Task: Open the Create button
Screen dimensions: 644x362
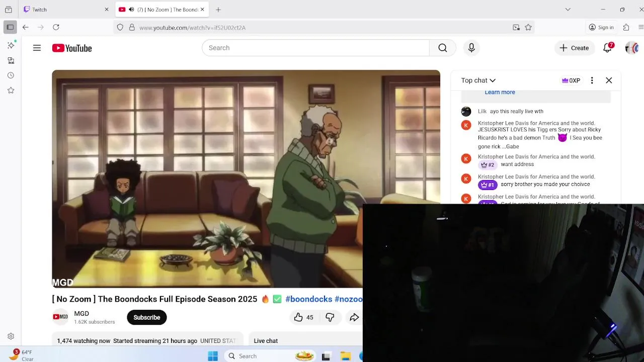Action: [x=574, y=48]
